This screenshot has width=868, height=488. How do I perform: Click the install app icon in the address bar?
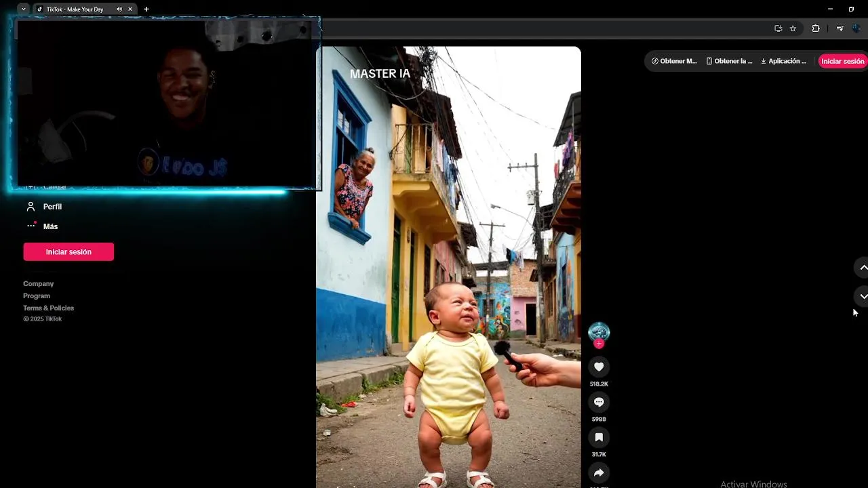point(778,28)
